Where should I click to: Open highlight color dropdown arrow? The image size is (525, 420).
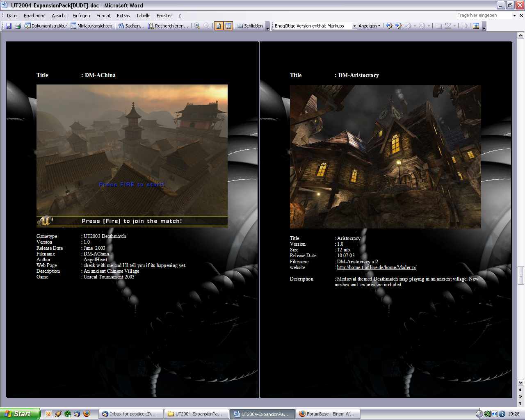pos(454,26)
